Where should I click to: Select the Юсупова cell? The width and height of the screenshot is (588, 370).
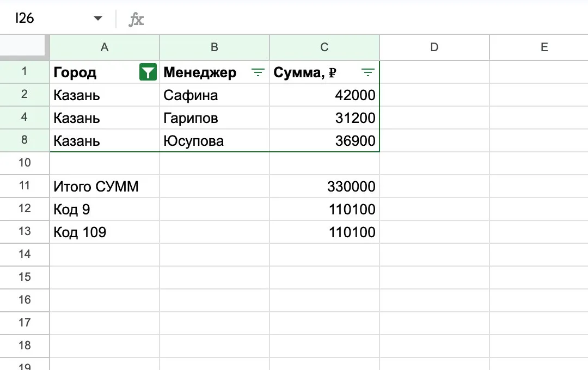click(x=215, y=140)
